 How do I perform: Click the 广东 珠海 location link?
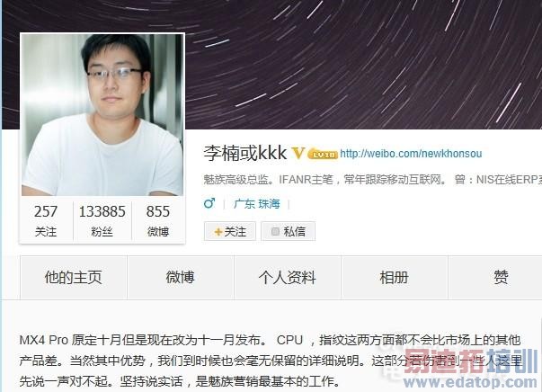pos(256,204)
